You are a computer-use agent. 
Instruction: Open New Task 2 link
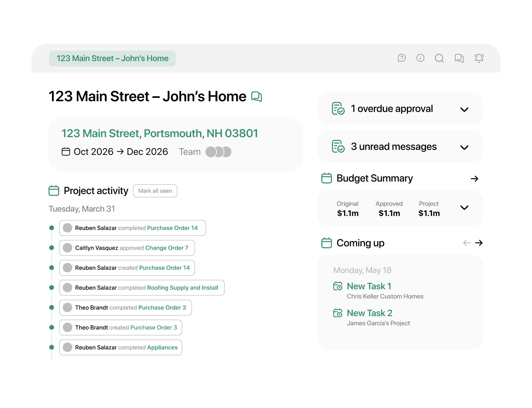369,313
